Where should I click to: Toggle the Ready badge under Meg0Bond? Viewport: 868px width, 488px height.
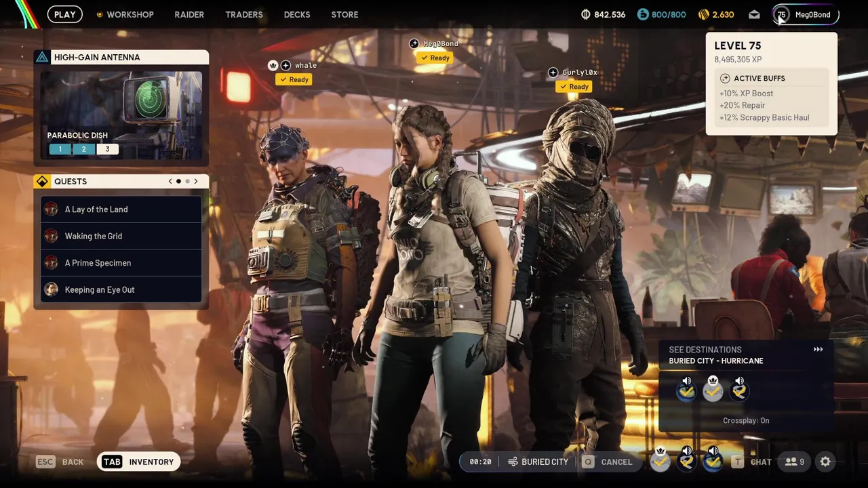pos(435,58)
